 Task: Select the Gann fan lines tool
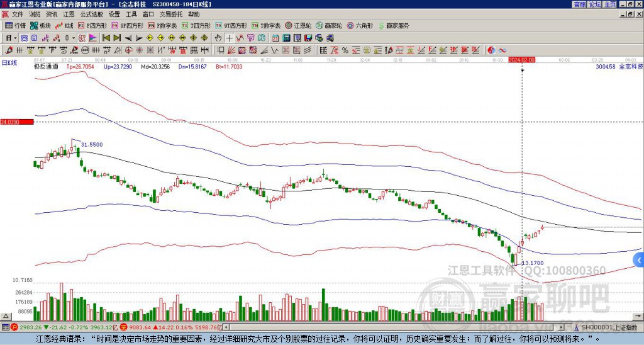(x=231, y=50)
